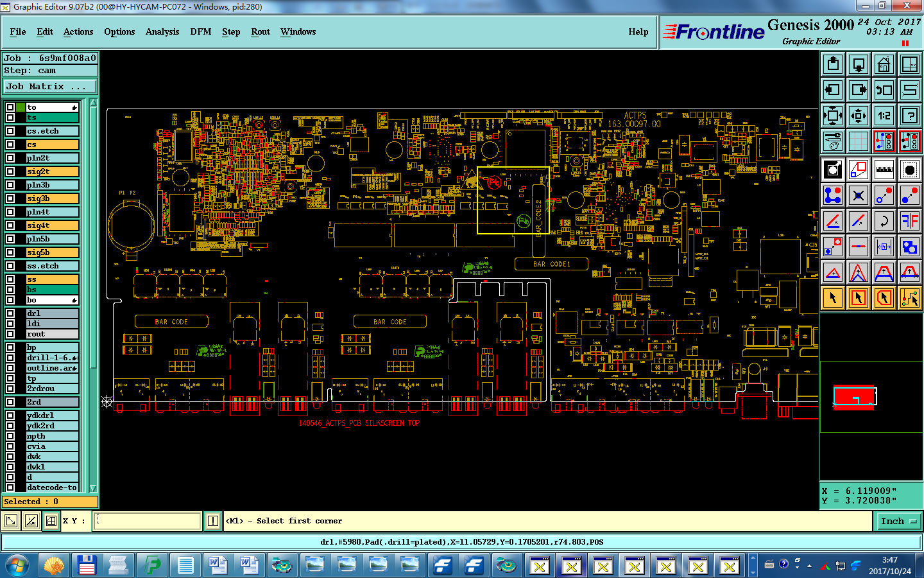Toggle checkbox for layer drl

10,313
